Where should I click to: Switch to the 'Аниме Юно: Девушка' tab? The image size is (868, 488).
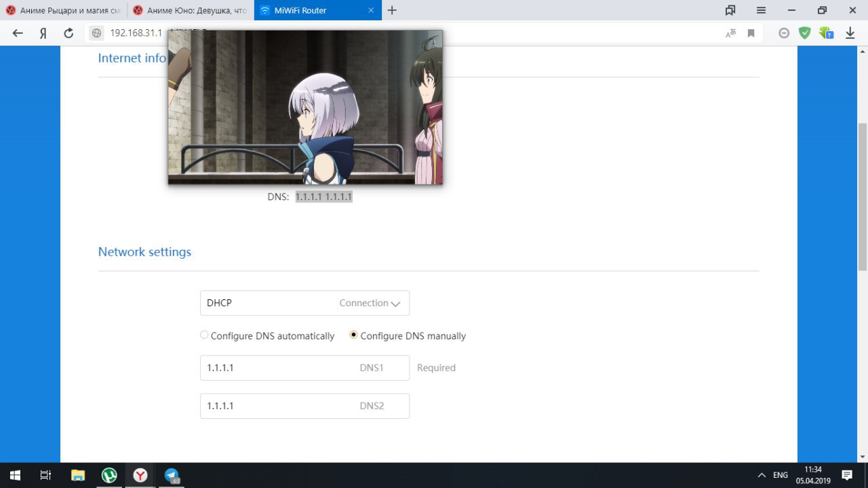pos(190,10)
